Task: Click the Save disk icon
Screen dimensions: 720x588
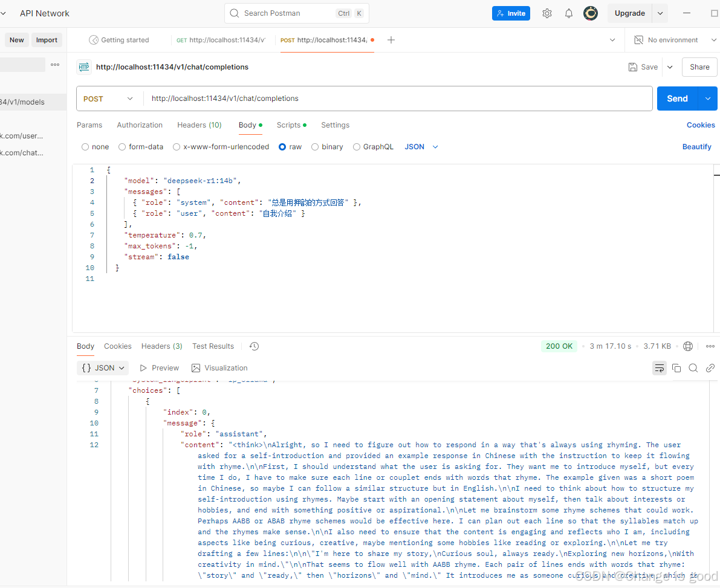Action: click(633, 67)
